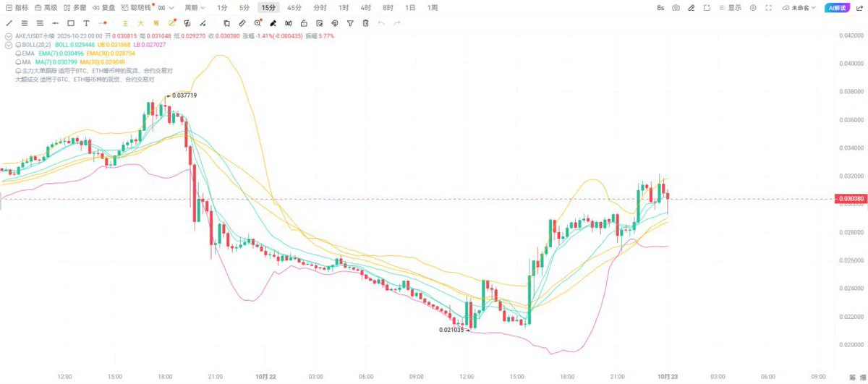Open the 显示 display options

click(x=730, y=7)
